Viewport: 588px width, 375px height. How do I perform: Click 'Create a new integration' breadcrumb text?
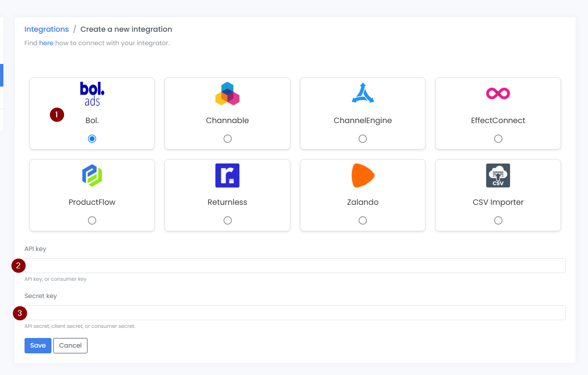(126, 29)
